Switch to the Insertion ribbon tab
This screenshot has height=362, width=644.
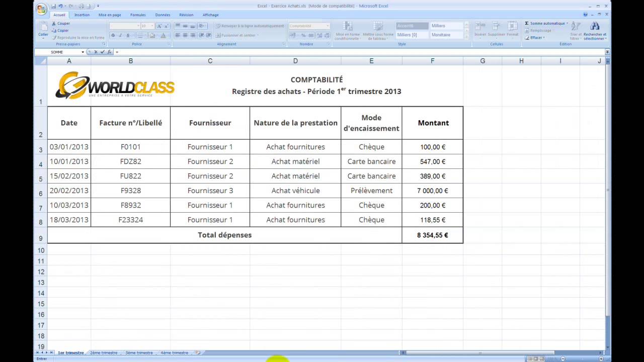82,15
